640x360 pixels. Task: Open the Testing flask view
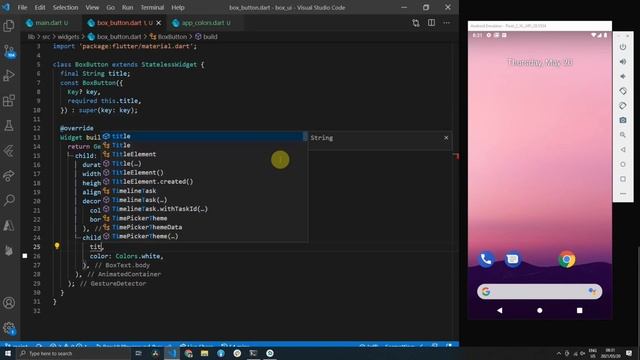(9, 126)
